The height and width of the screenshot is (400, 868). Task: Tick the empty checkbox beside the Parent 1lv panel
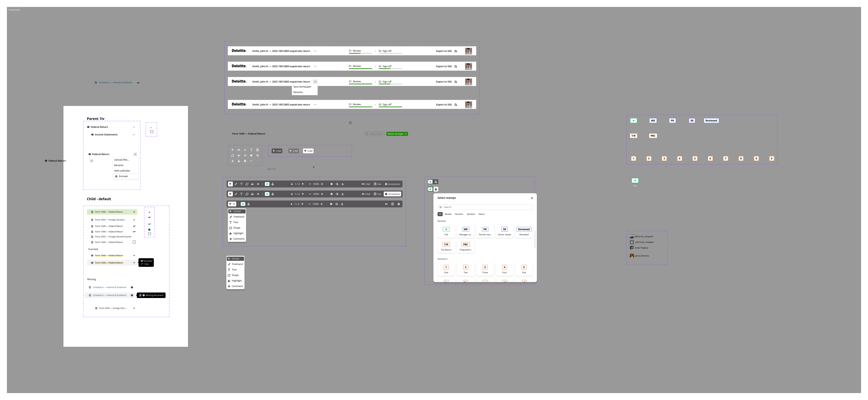coord(152,132)
